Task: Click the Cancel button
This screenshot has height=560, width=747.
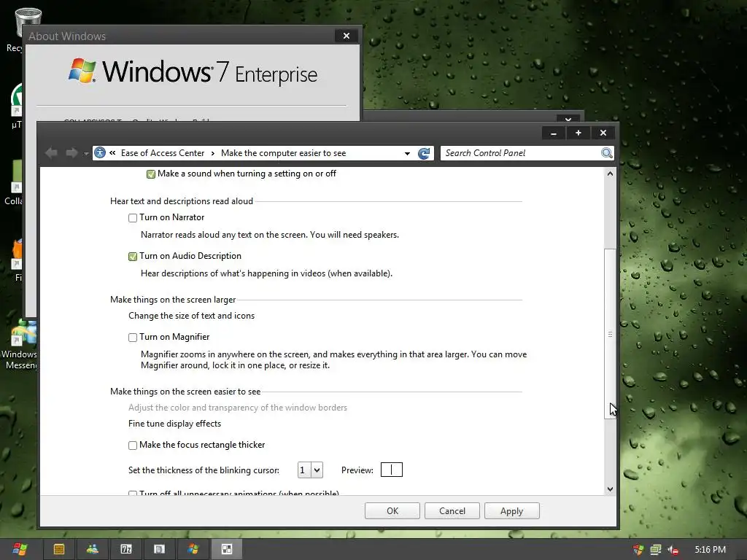Action: [452, 511]
